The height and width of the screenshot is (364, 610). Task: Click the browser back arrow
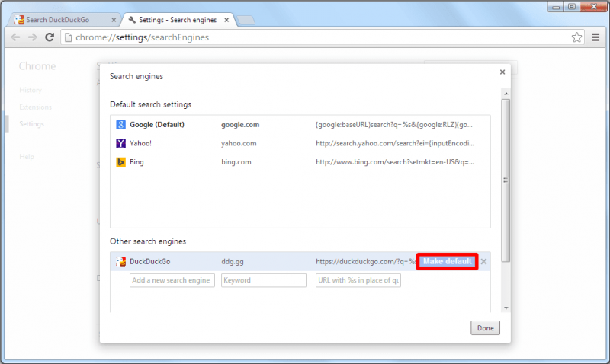(15, 37)
